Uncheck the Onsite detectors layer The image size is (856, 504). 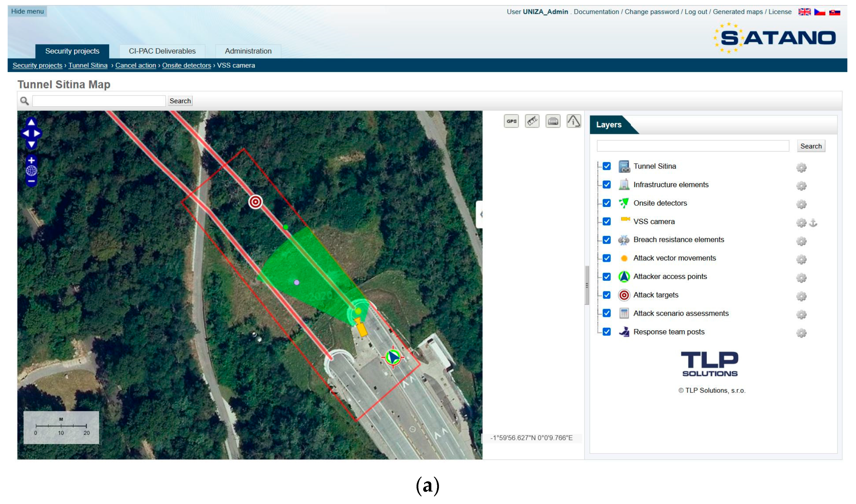pos(607,203)
